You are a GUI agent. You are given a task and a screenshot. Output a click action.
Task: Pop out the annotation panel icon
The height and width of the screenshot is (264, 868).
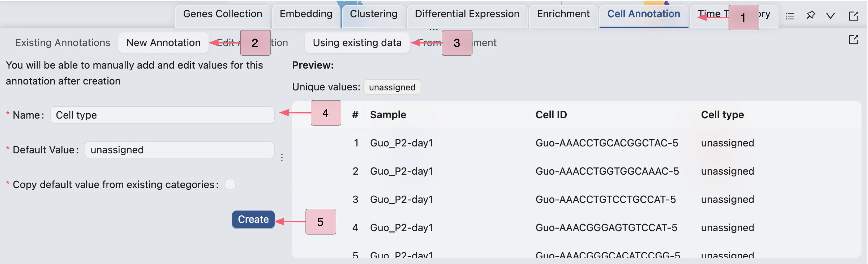[x=853, y=40]
